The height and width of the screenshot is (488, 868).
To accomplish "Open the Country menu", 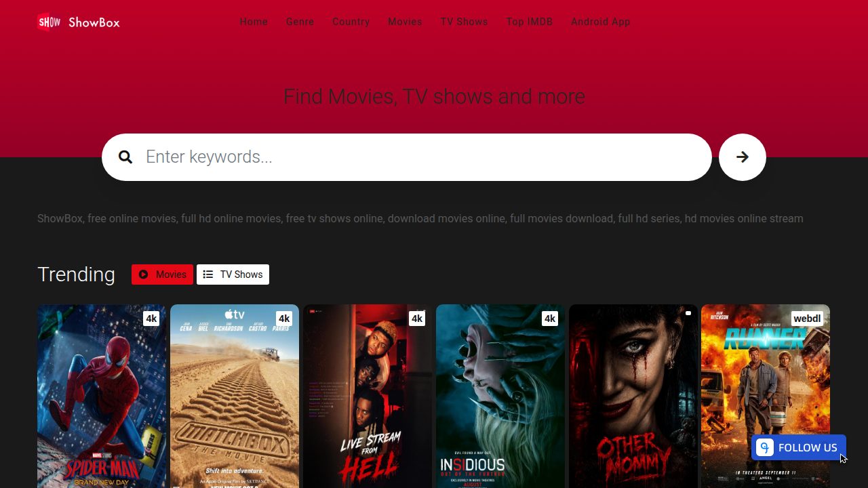I will tap(351, 22).
